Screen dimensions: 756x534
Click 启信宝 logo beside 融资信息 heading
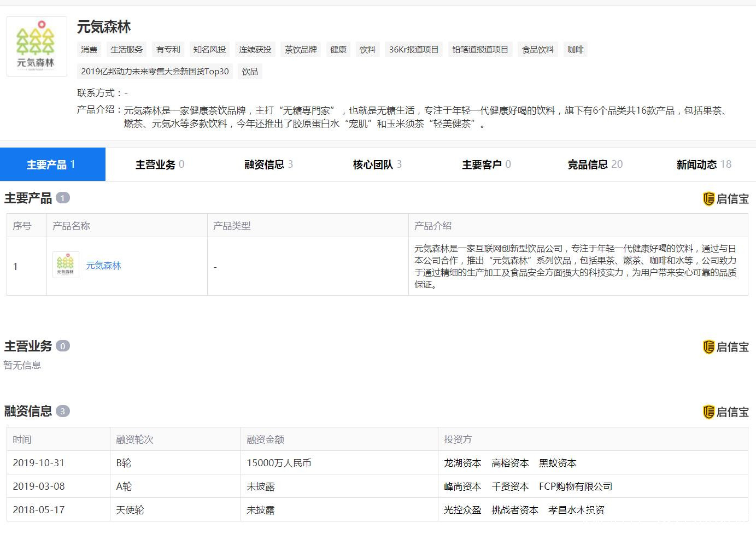click(725, 412)
